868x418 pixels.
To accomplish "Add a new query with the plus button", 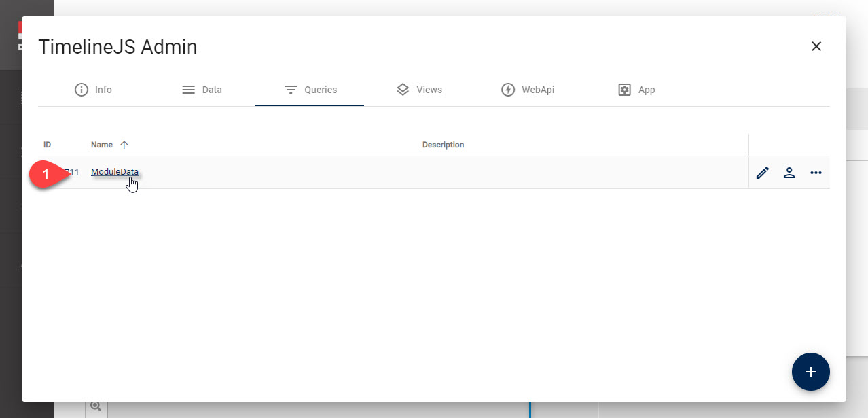I will pos(811,372).
